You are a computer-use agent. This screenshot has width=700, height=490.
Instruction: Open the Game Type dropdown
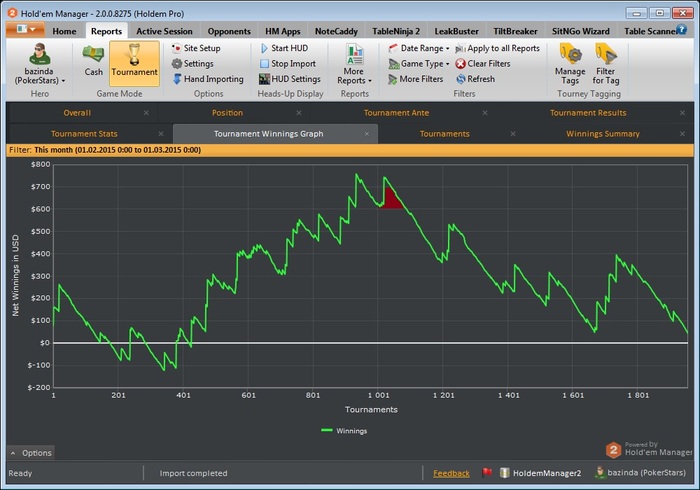click(x=424, y=64)
